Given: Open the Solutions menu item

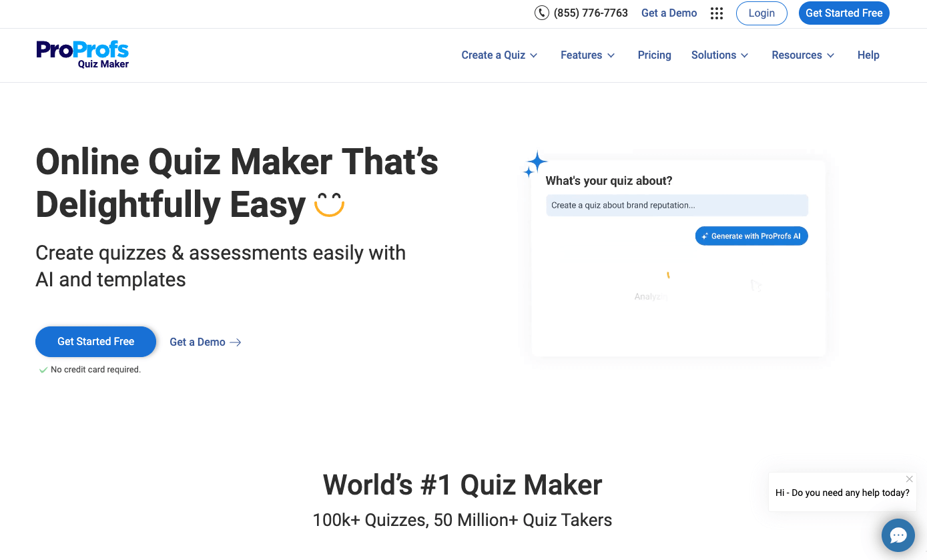Looking at the screenshot, I should (713, 55).
